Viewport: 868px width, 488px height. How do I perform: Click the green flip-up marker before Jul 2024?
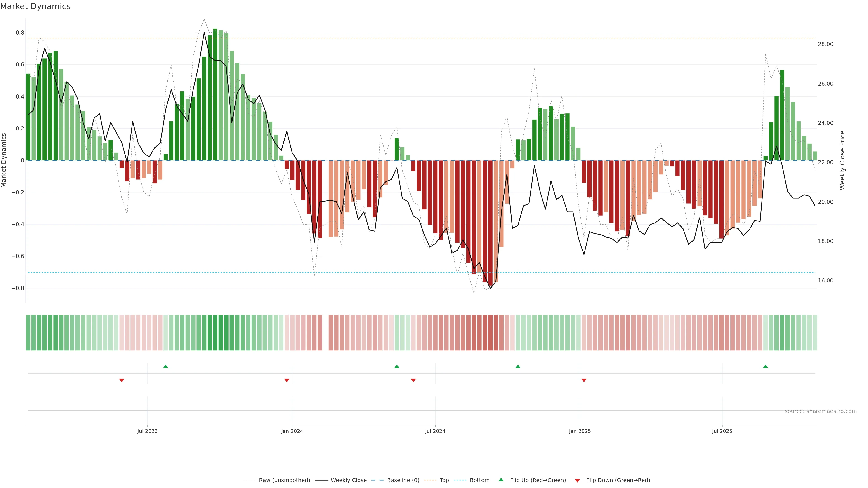[x=397, y=366]
